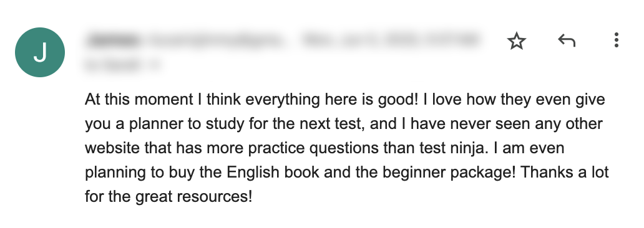Reply using the arrow icon

567,40
